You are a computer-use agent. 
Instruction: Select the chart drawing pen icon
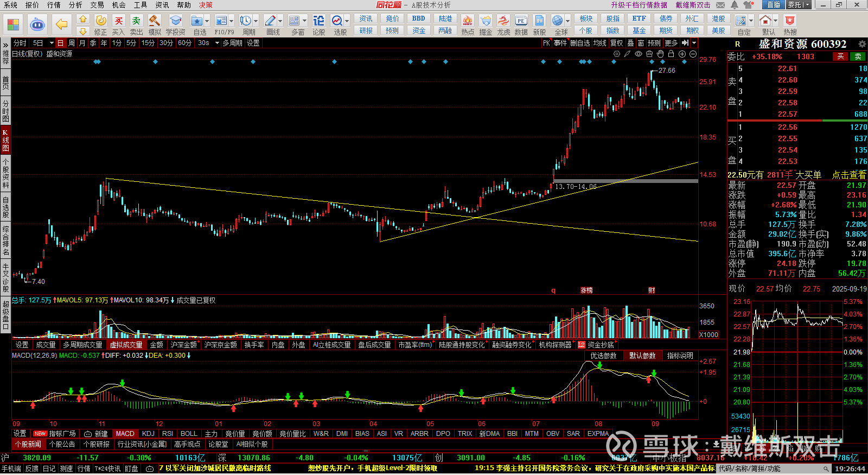(628, 54)
